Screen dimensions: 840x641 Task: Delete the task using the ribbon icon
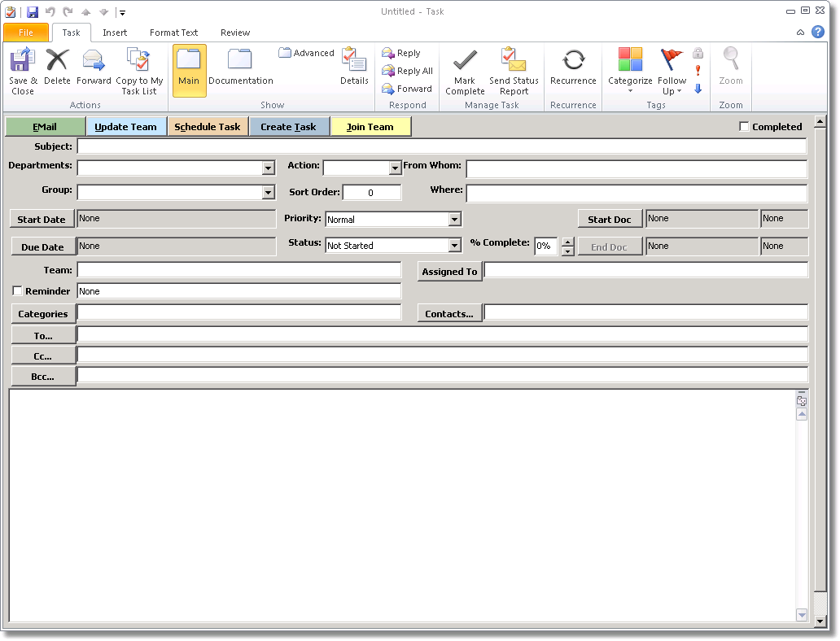tap(57, 62)
